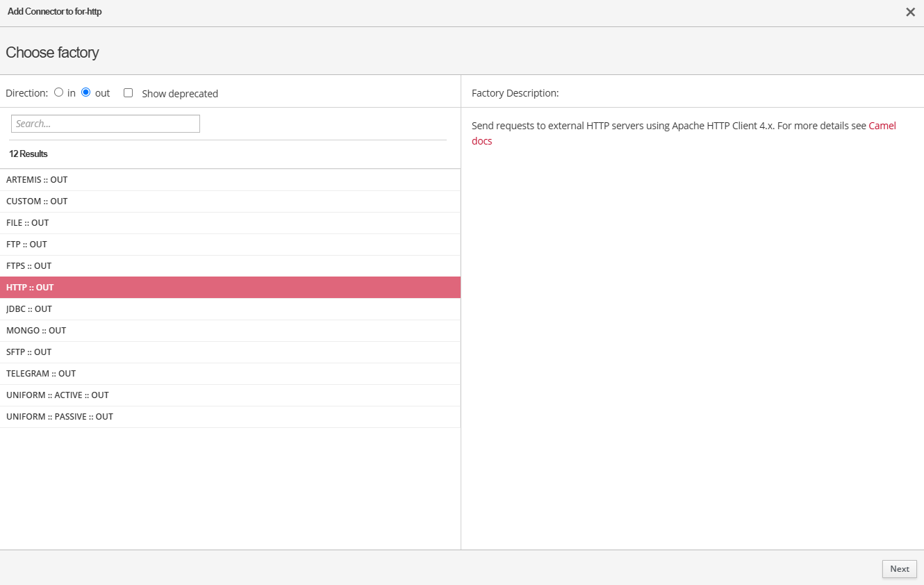Click the FTP :: OUT entry
Image resolution: width=924 pixels, height=585 pixels.
tap(26, 245)
